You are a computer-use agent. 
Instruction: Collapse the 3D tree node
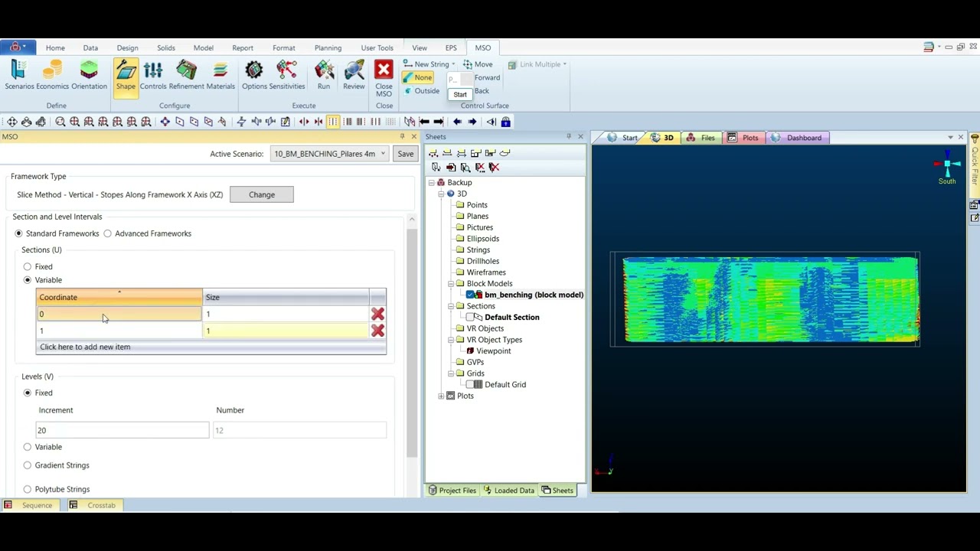441,194
